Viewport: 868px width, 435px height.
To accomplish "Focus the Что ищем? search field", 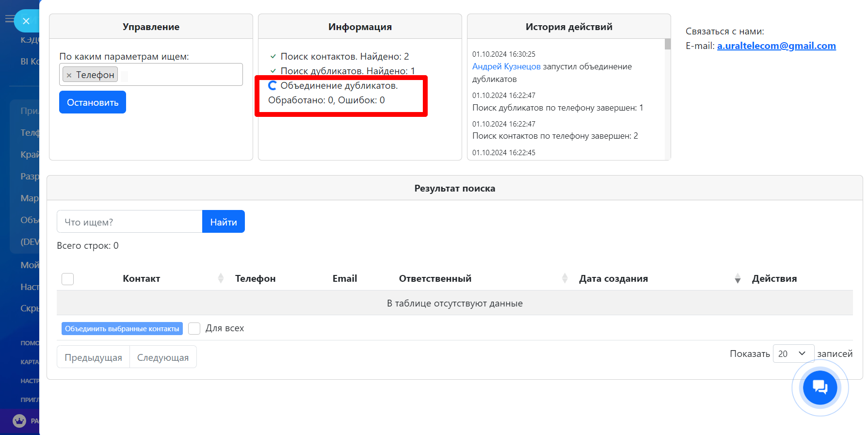I will click(x=129, y=222).
